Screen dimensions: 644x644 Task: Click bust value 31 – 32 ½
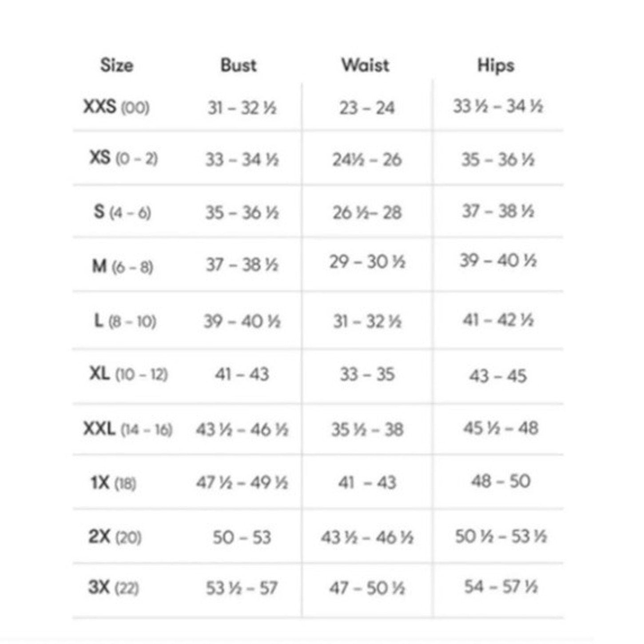tap(242, 107)
